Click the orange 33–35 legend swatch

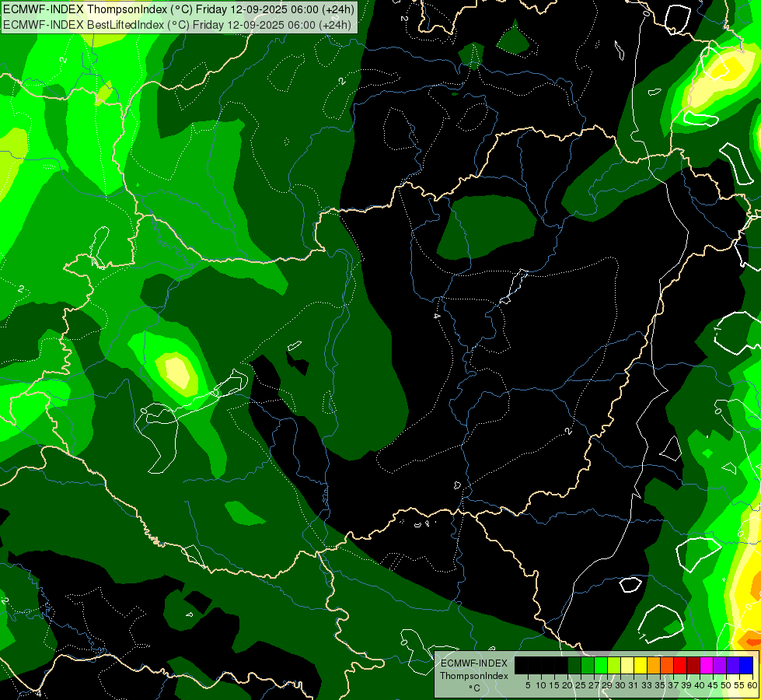pyautogui.click(x=654, y=665)
